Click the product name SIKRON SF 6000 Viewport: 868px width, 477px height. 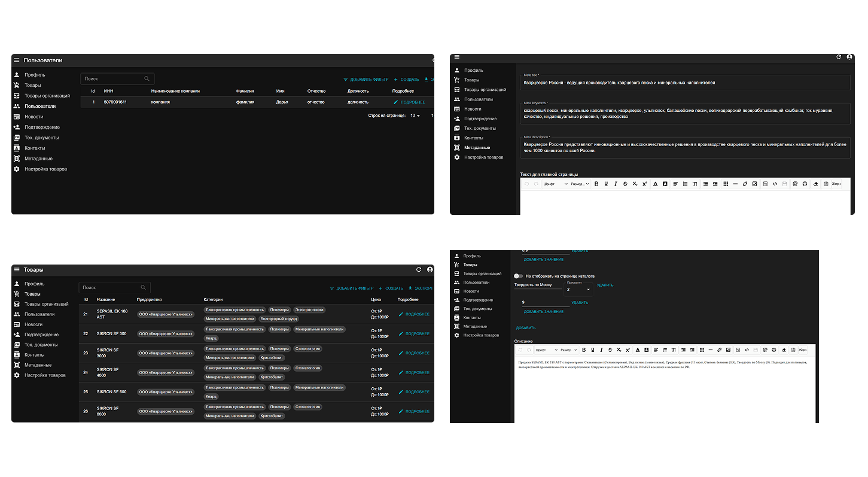point(108,411)
